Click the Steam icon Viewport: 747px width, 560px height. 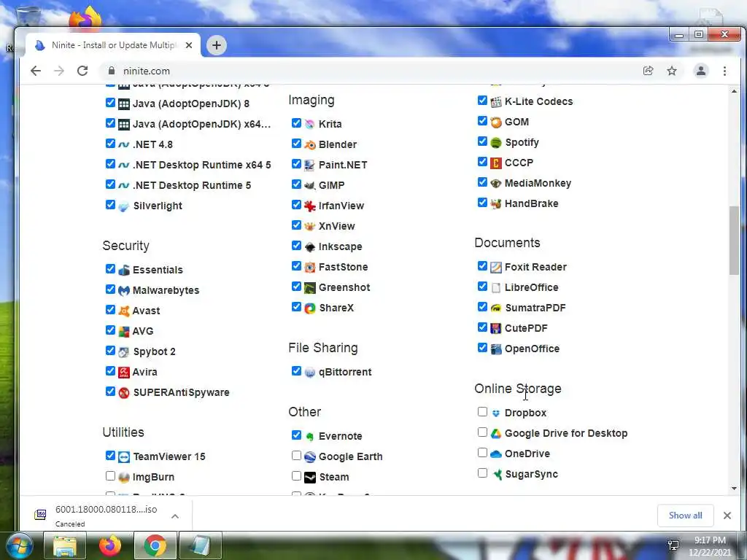pos(309,477)
